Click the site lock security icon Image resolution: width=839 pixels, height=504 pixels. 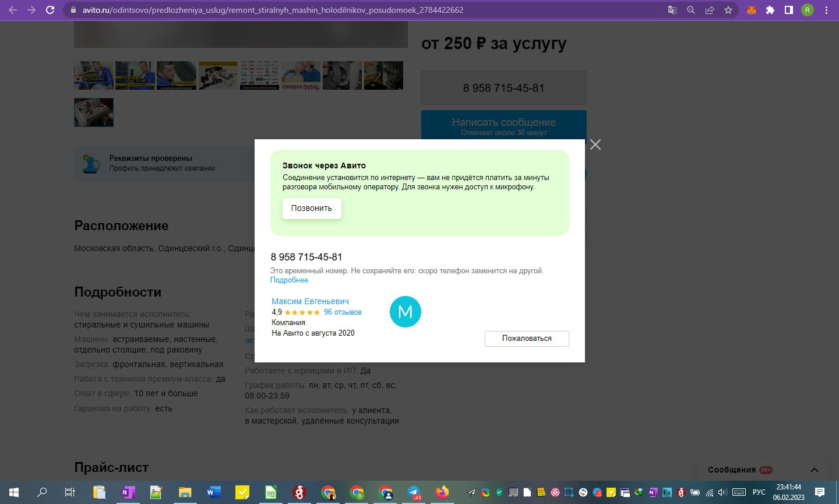[73, 10]
